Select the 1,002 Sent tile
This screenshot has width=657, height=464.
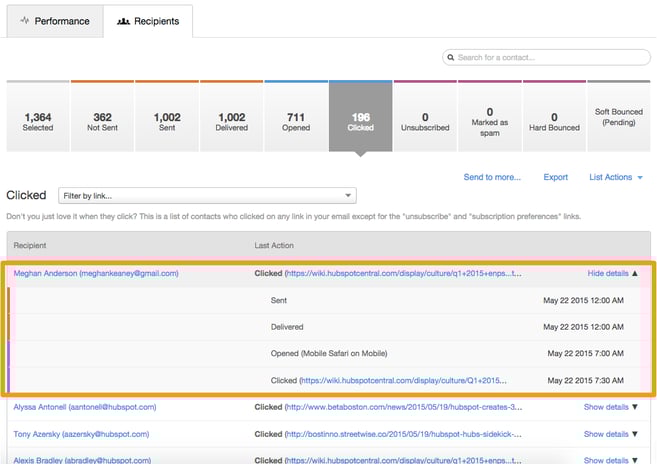coord(167,122)
